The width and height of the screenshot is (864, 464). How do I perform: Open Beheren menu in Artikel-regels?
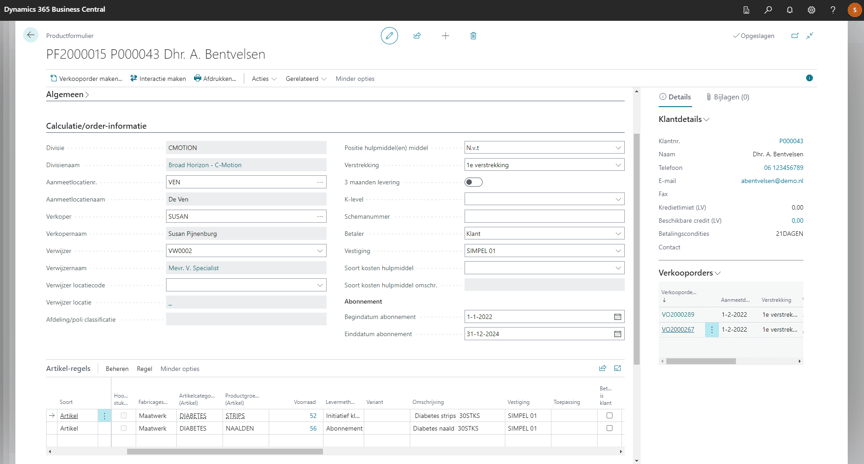coord(117,369)
